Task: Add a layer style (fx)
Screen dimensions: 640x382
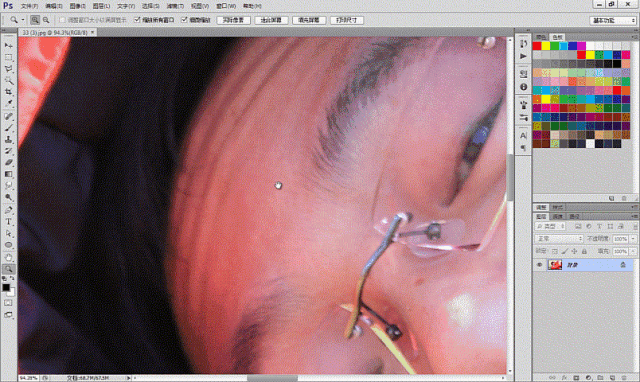Action: (564, 378)
